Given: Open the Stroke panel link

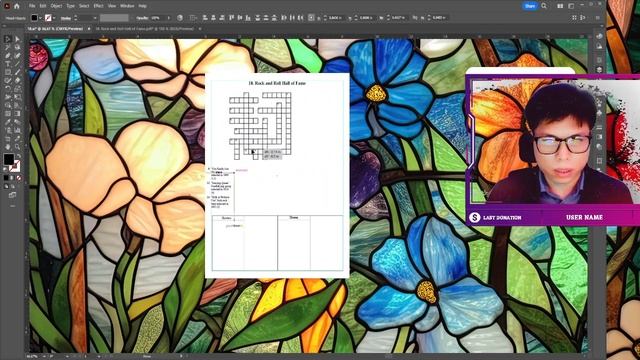Looking at the screenshot, I should (66, 18).
